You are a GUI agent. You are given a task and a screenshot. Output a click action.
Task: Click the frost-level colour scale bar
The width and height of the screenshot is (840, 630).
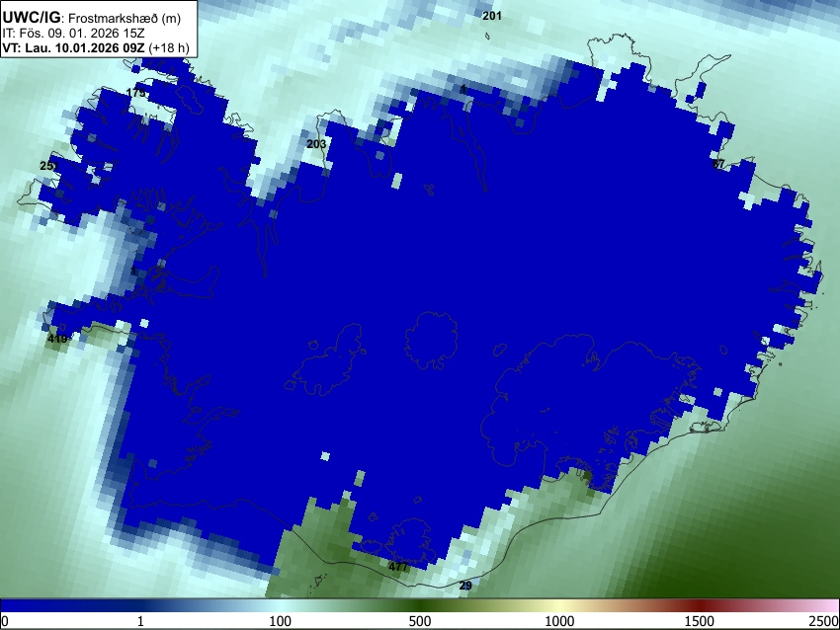point(420,605)
